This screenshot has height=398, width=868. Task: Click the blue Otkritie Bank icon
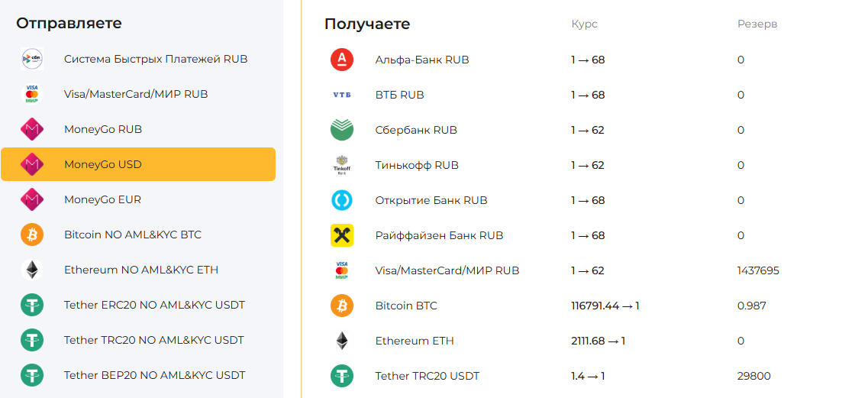coord(341,200)
